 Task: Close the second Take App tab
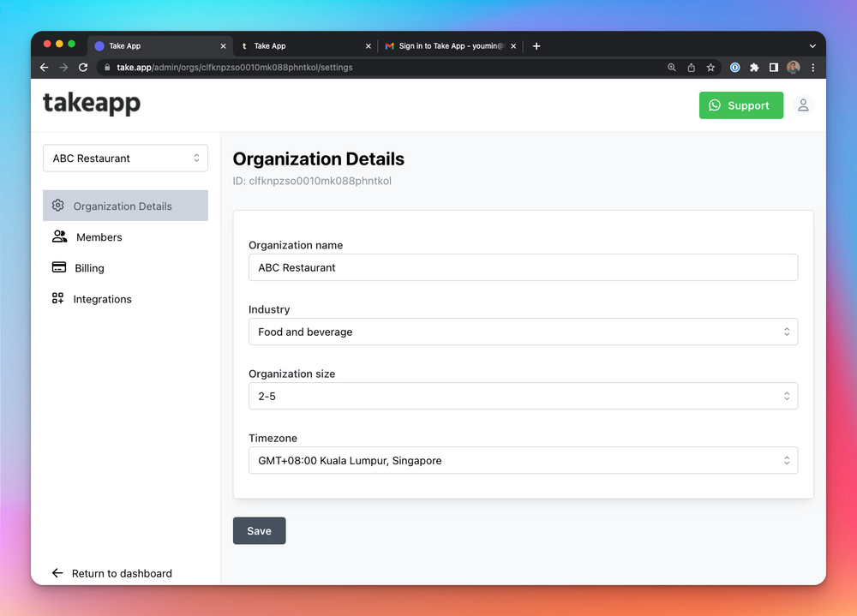click(x=368, y=46)
